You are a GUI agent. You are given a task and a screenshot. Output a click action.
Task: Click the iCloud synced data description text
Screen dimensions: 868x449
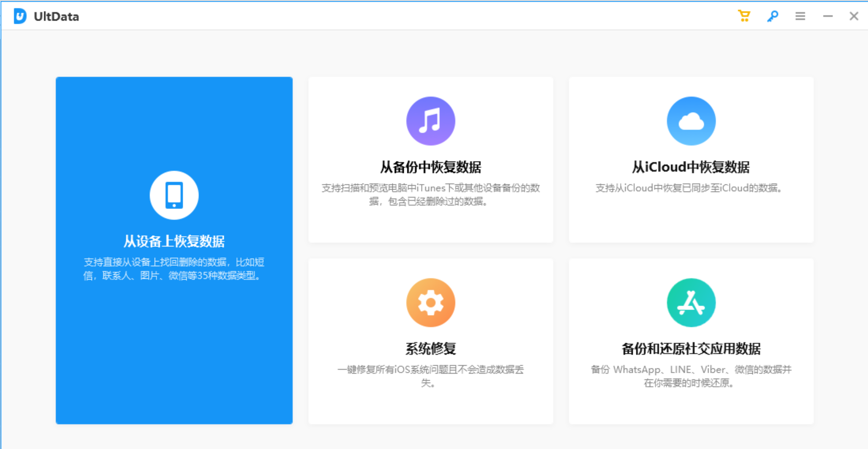(689, 188)
